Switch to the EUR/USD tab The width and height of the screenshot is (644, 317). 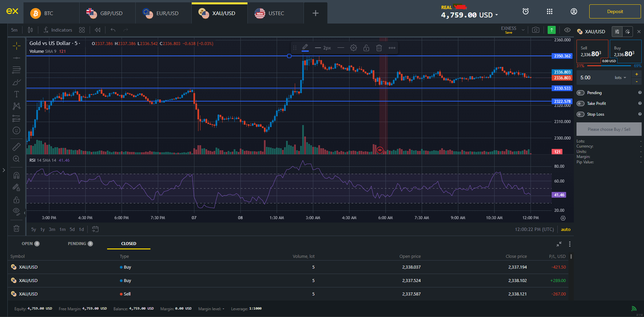coord(163,13)
